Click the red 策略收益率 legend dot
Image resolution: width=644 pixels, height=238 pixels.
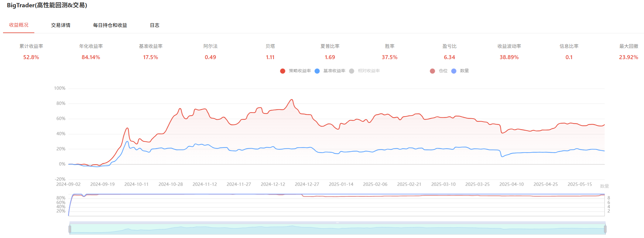tap(283, 71)
